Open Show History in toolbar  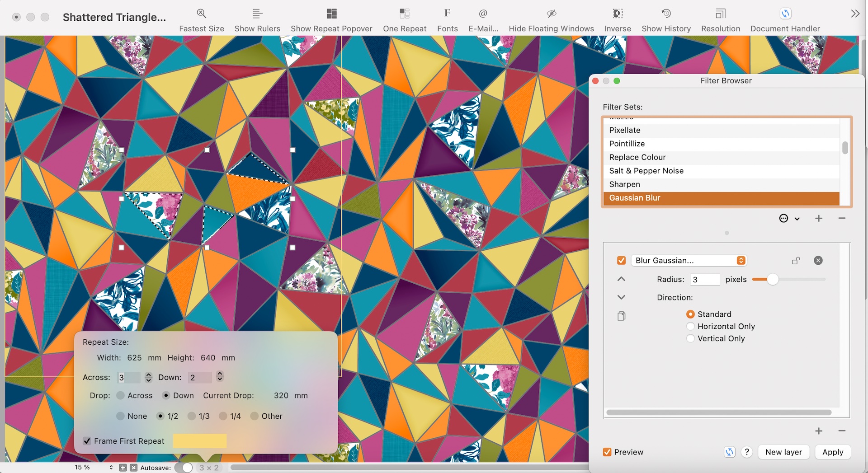point(666,14)
